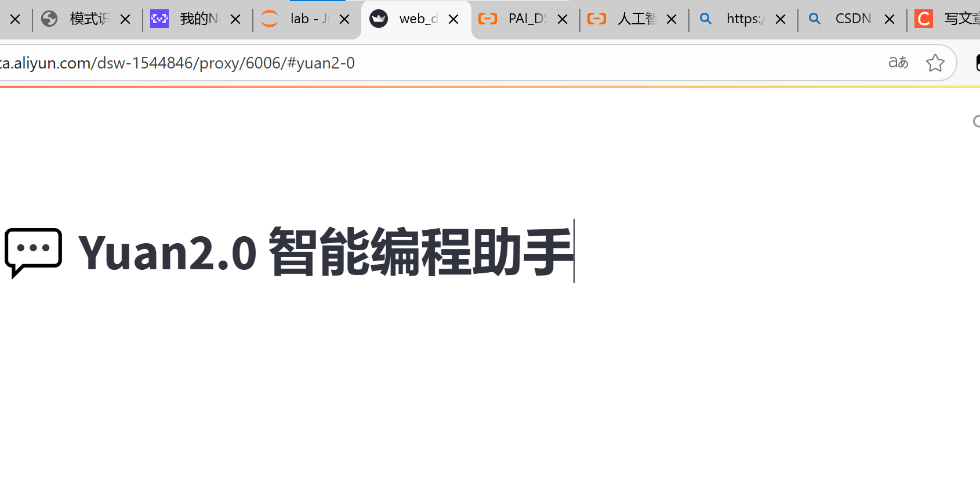Open the 写文章 tab

[945, 19]
